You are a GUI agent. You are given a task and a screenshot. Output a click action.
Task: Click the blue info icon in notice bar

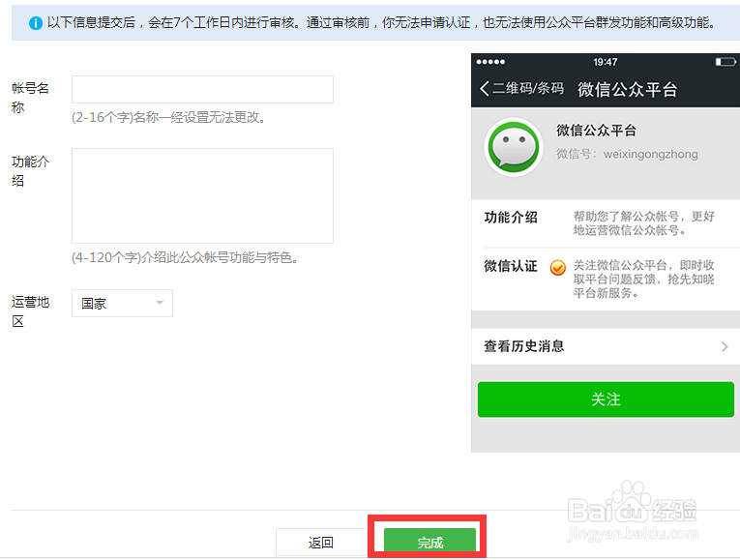36,22
